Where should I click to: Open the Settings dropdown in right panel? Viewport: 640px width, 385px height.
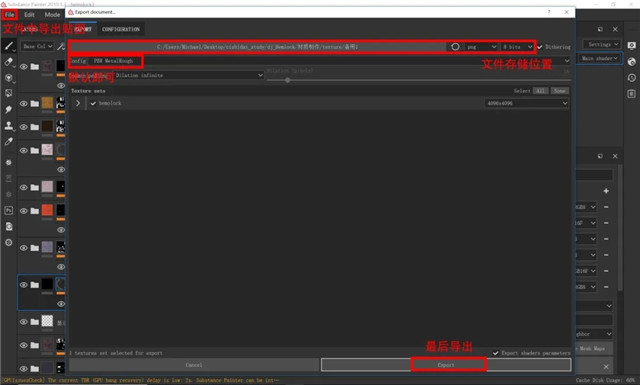click(x=602, y=44)
